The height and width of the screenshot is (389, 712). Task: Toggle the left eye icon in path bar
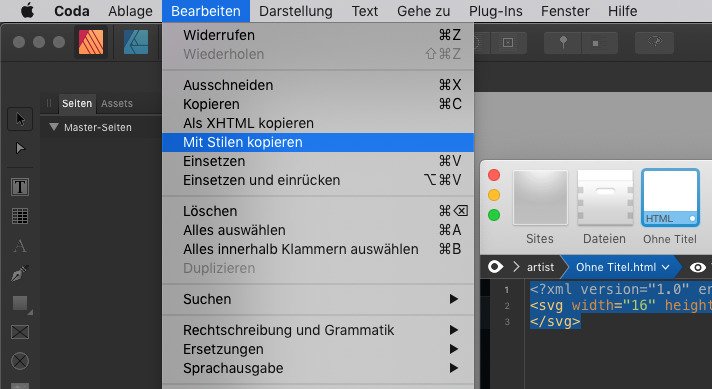[x=495, y=267]
